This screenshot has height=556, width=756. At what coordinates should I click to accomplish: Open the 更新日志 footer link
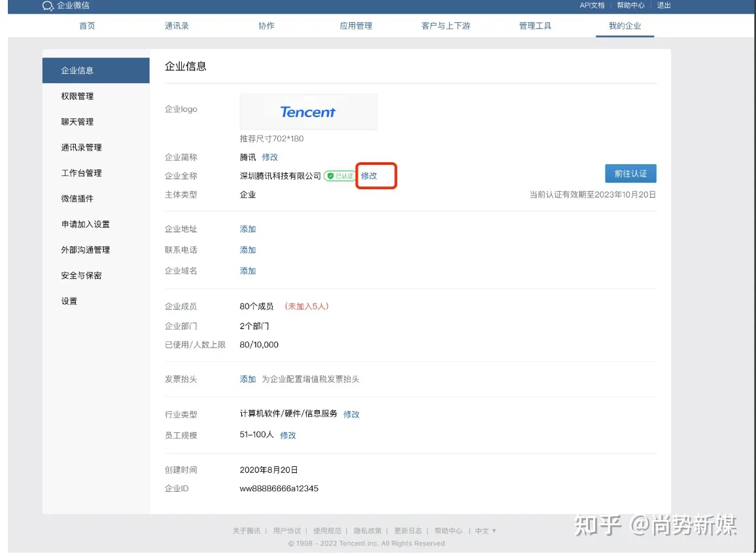(408, 530)
